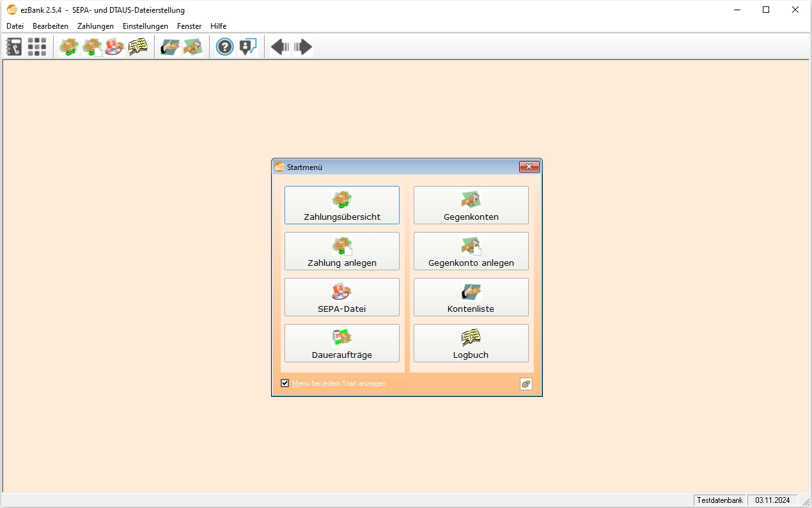812x508 pixels.
Task: Open the Datei menu
Action: pos(15,26)
